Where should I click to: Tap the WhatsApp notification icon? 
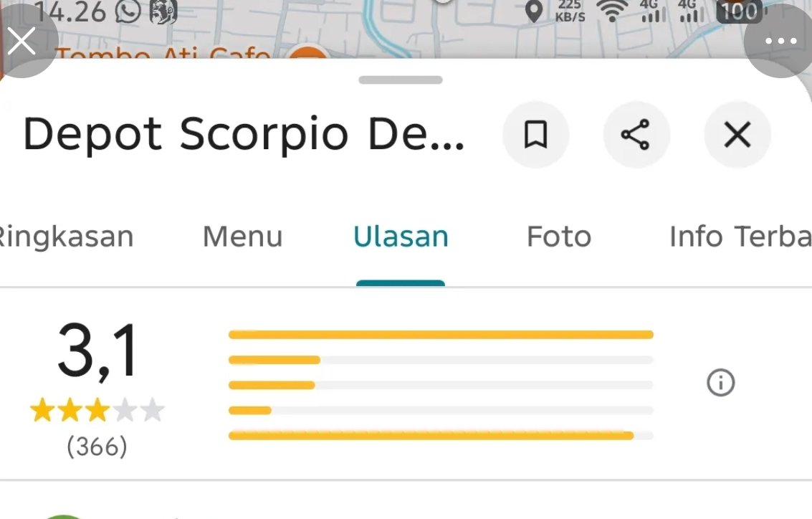pos(128,11)
